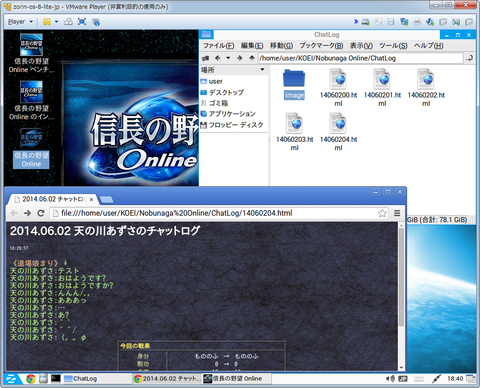Image resolution: width=480 pixels, height=388 pixels.
Task: Click the 18:40 clock in the tray
Action: [455, 379]
